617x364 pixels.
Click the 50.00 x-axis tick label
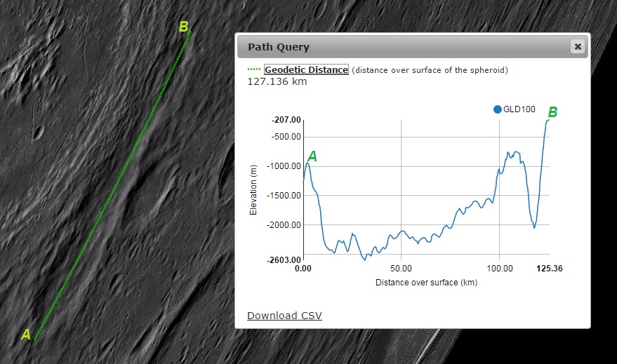click(401, 269)
